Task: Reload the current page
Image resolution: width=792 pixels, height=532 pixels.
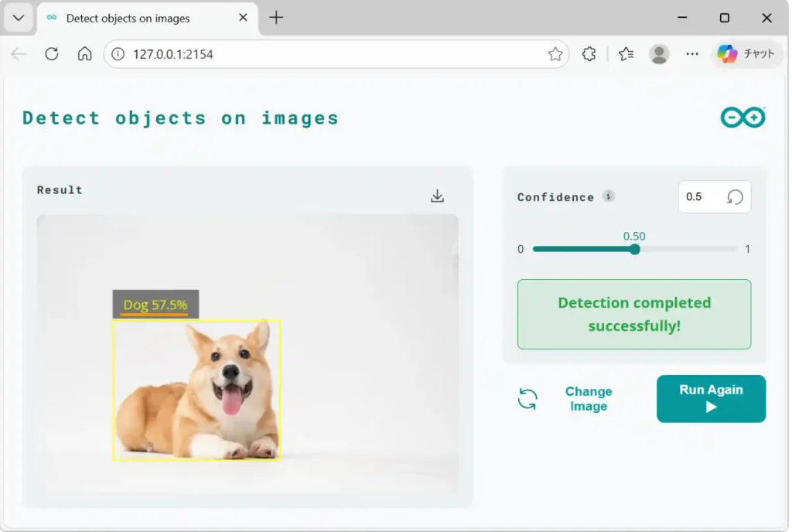Action: click(x=50, y=53)
